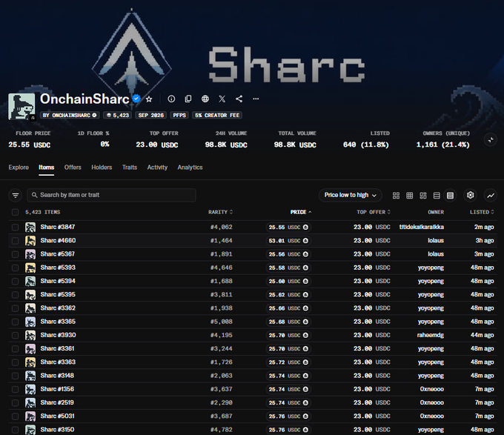Click the USDC coin icon on Sharc #1356 price
This screenshot has width=504, height=435.
pyautogui.click(x=305, y=389)
